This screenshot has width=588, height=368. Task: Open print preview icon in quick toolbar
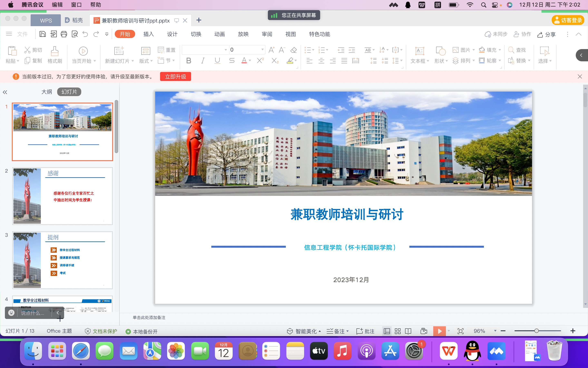[75, 34]
